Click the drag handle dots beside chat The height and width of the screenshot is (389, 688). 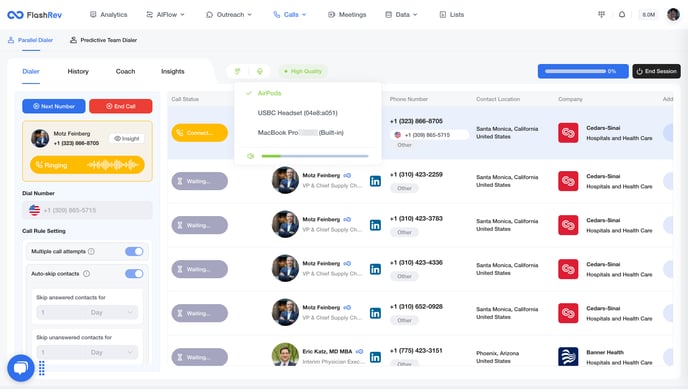pos(42,368)
